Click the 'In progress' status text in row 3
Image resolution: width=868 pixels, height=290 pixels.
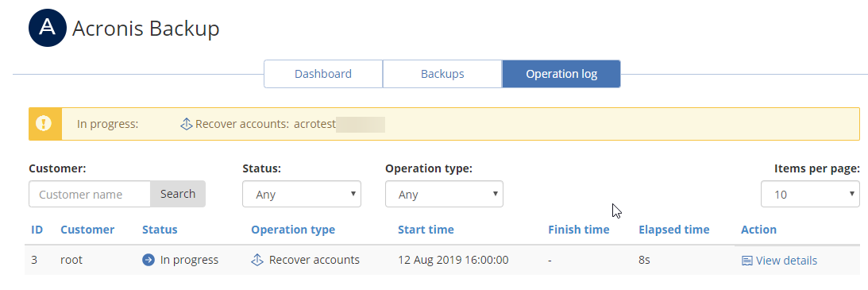(189, 260)
